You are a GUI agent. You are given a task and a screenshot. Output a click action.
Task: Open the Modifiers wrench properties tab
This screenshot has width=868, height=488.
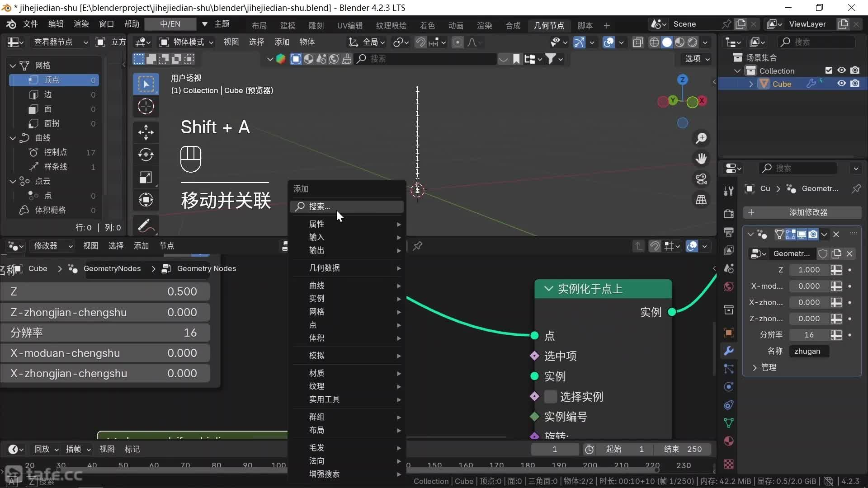(x=728, y=351)
